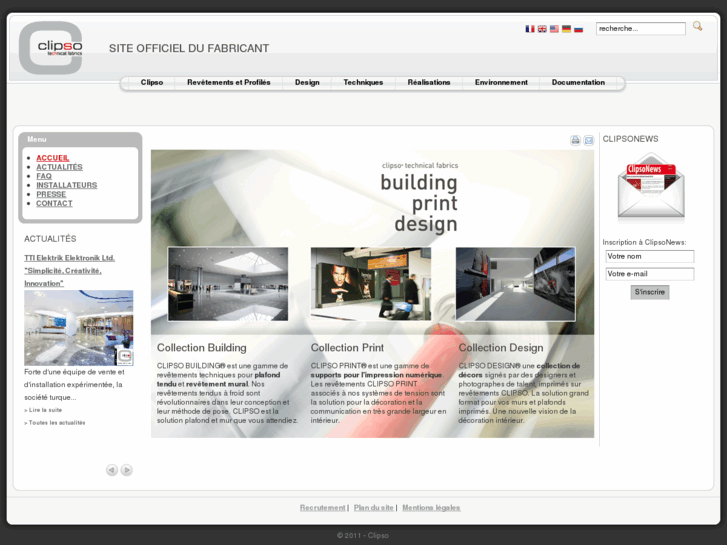This screenshot has height=545, width=727.
Task: Open the ClipsoNews envelope image
Action: [651, 186]
